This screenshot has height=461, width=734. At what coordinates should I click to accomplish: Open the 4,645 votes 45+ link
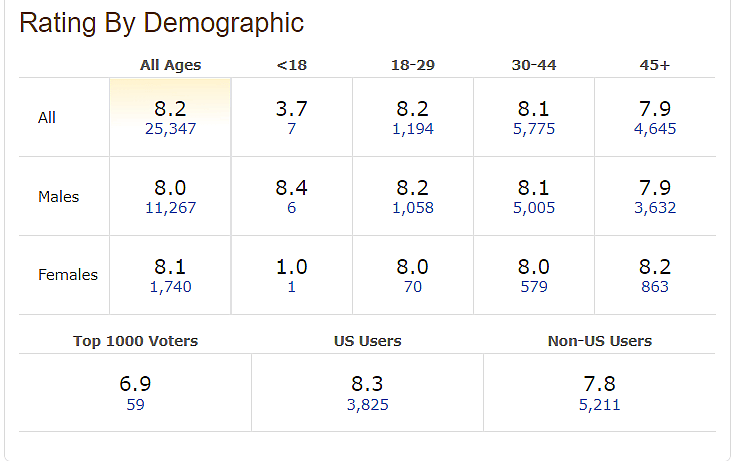655,129
